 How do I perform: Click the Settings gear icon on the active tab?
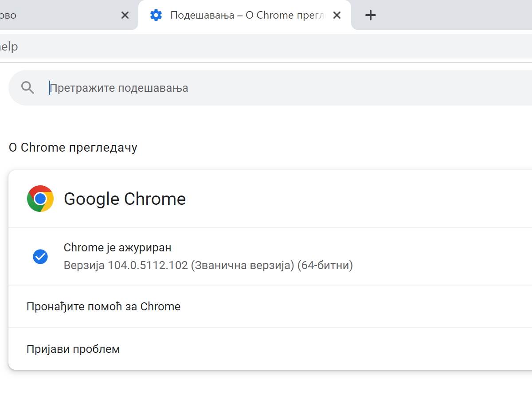click(x=156, y=15)
